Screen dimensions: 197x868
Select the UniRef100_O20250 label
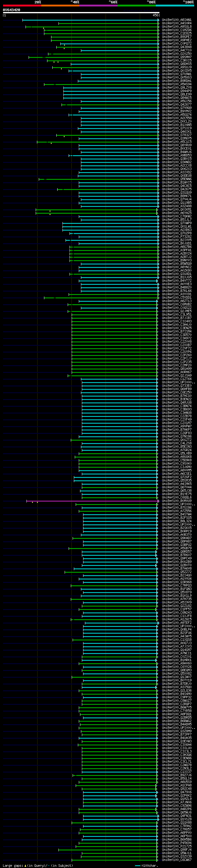177,54
